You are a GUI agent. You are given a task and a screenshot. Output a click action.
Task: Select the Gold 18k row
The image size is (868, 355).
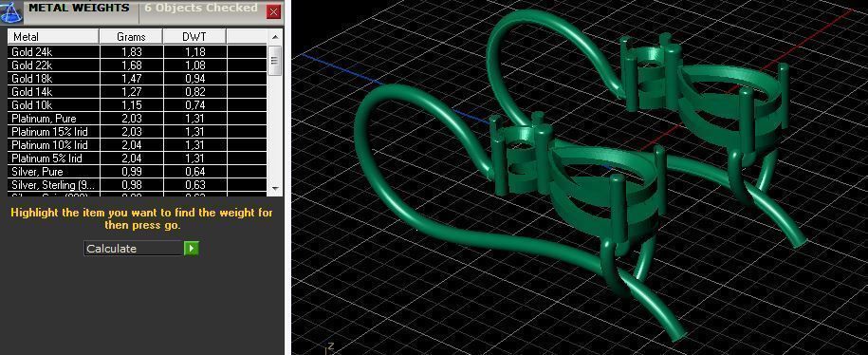point(138,78)
